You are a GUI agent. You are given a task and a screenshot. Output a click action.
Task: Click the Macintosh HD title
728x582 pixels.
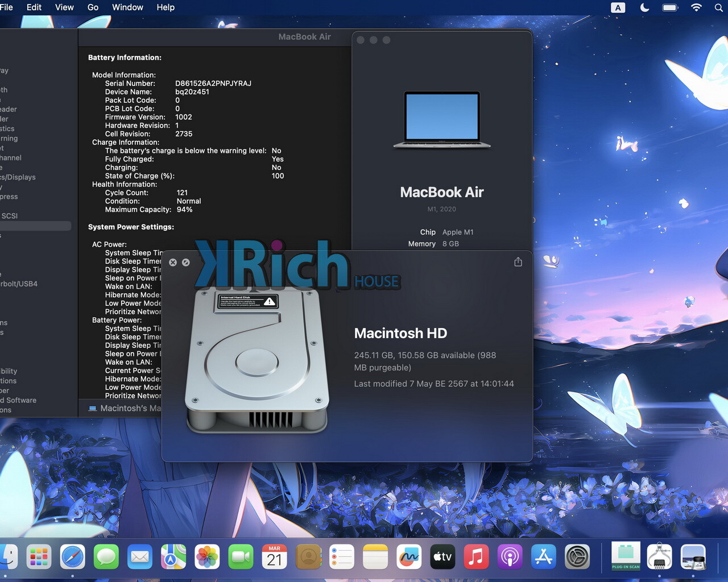(400, 333)
